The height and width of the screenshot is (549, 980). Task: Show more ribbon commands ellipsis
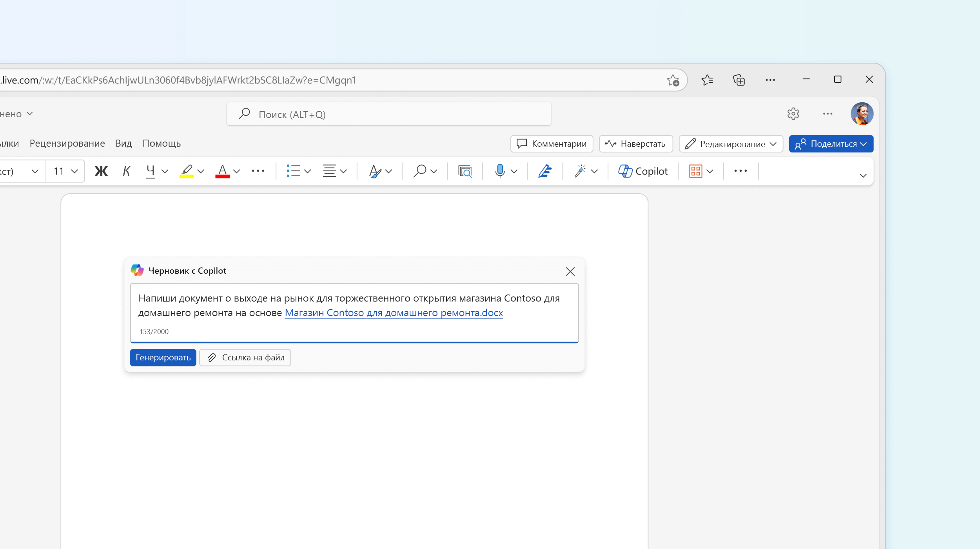pyautogui.click(x=740, y=171)
